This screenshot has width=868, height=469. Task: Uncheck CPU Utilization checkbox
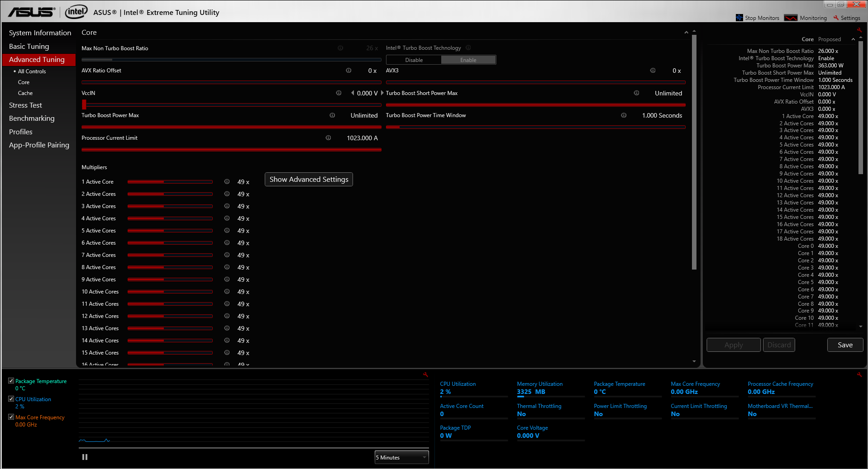coord(11,399)
